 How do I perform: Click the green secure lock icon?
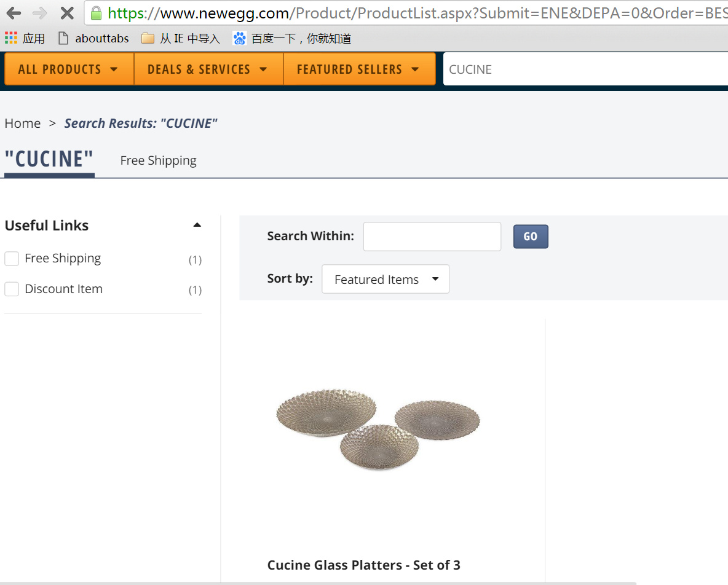96,13
